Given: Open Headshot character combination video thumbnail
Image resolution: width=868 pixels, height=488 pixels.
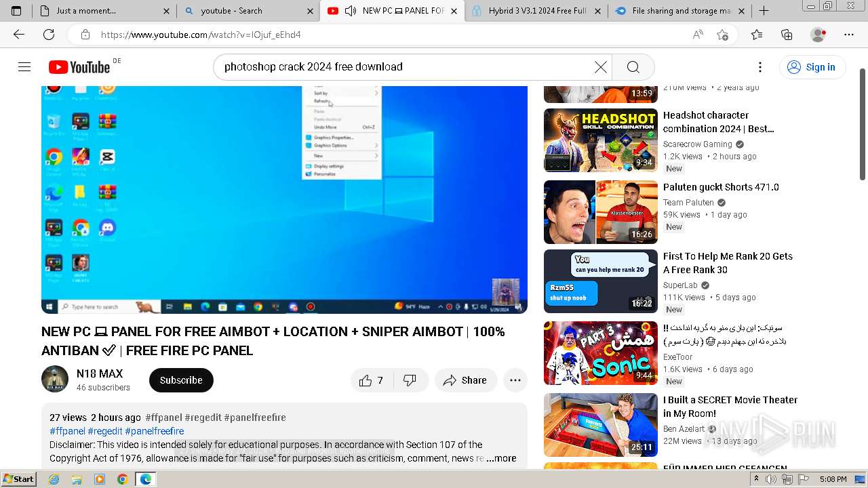Looking at the screenshot, I should coord(601,140).
